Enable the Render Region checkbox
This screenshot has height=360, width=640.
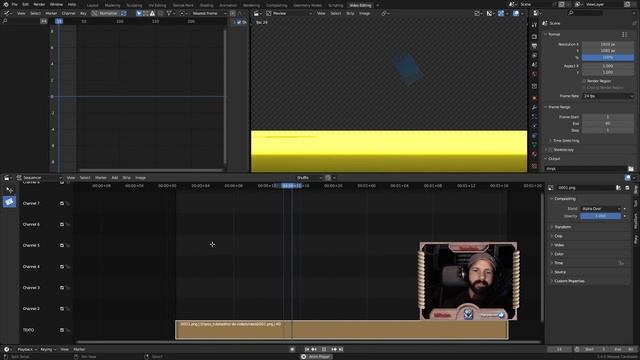584,81
